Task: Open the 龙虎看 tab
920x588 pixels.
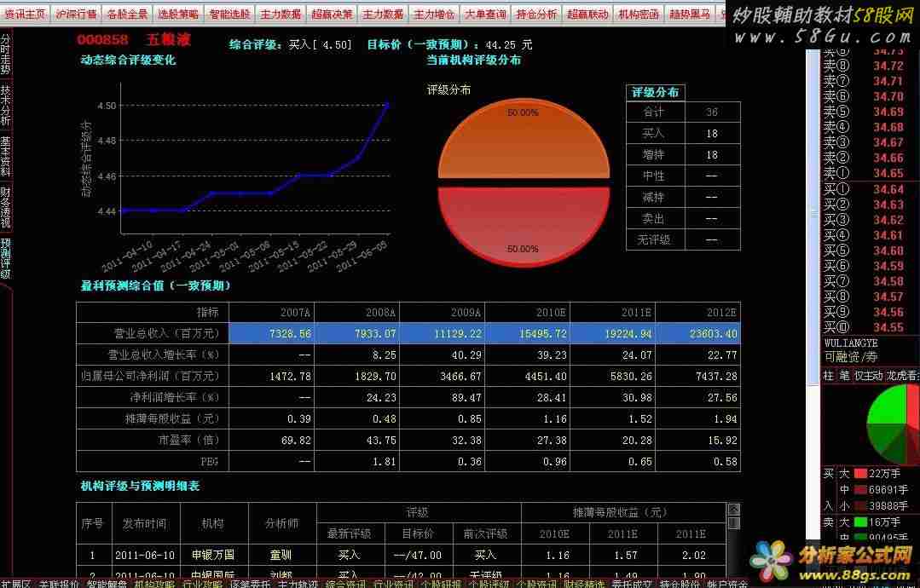Action: [902, 375]
